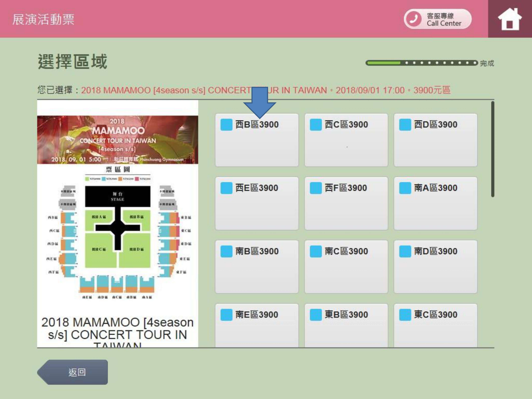
Task: Click the 完成 label at progress end
Action: tap(487, 63)
